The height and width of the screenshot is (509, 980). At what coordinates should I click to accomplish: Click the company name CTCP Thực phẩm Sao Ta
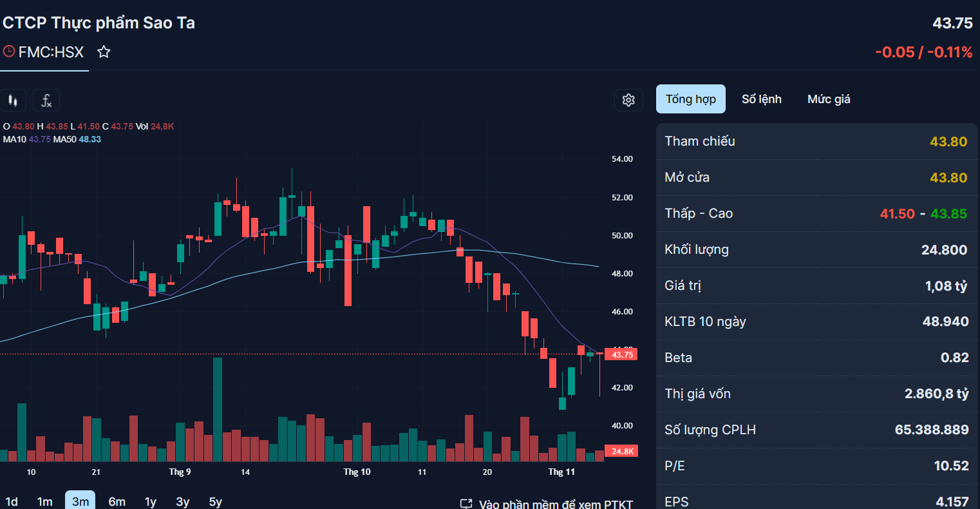point(99,23)
